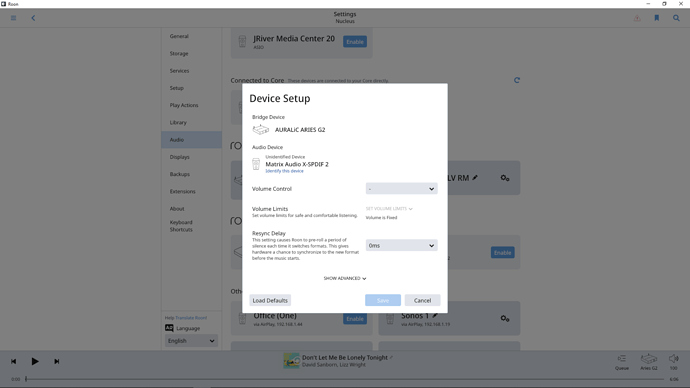Expand Show Advanced options

point(345,278)
